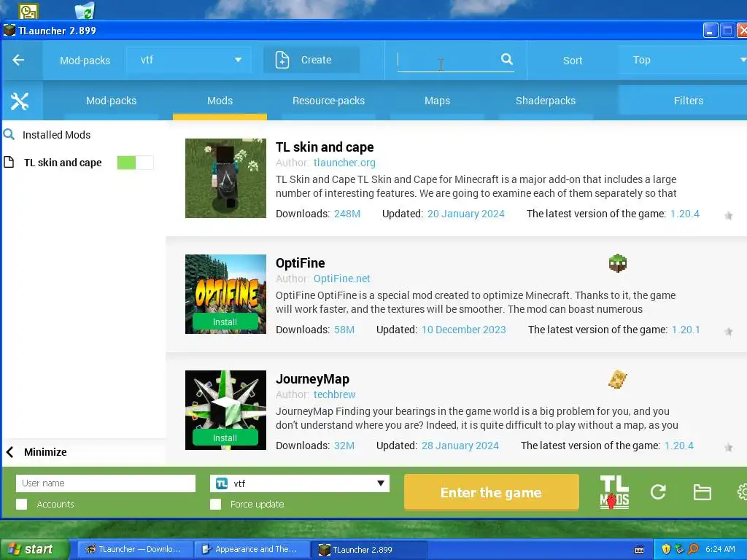Screen dimensions: 747x560
Task: Open the TL Mods icon
Action: [614, 492]
